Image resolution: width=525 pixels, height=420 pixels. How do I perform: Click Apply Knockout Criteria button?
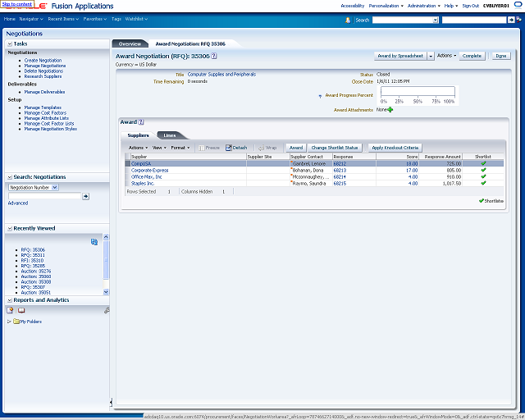(395, 148)
